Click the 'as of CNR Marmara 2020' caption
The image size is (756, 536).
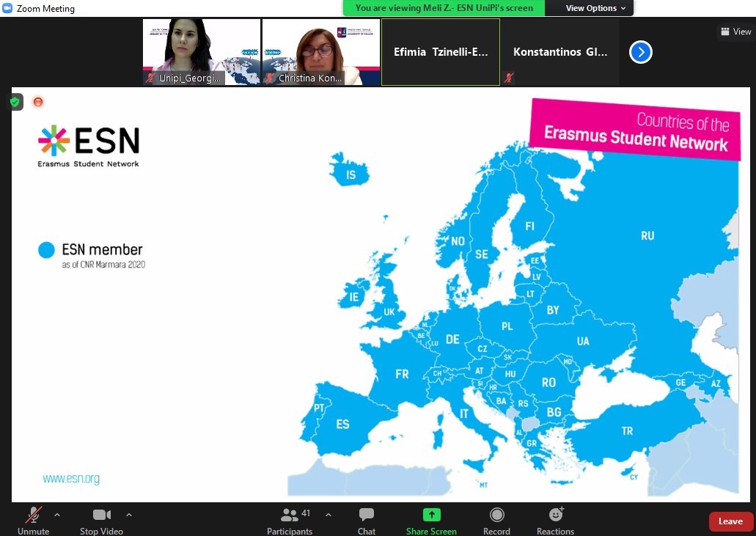tap(103, 265)
